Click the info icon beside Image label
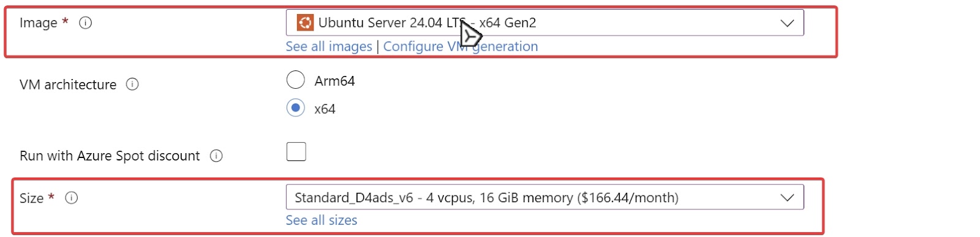Image resolution: width=980 pixels, height=237 pixels. click(86, 23)
